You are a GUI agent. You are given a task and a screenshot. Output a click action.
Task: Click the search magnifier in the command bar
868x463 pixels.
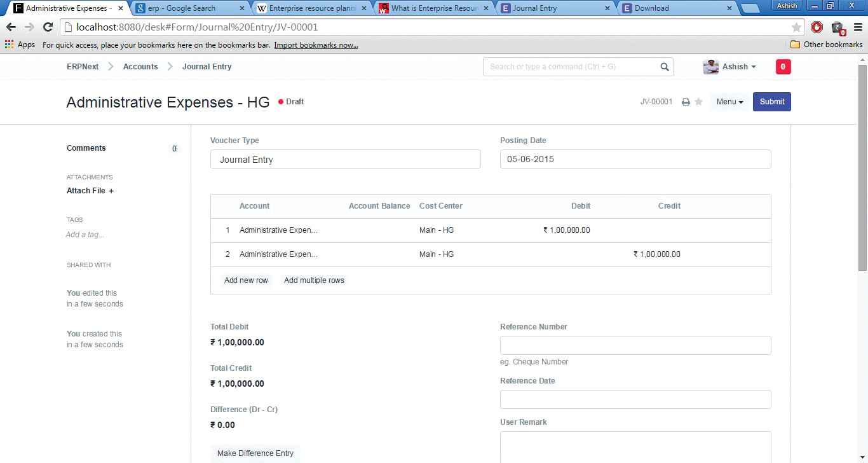[665, 66]
